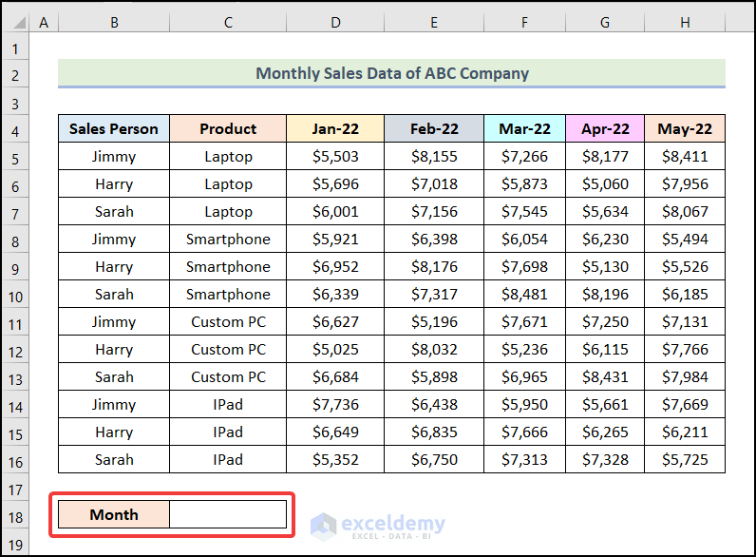
Task: Select the $7,266 cell
Action: pyautogui.click(x=524, y=157)
